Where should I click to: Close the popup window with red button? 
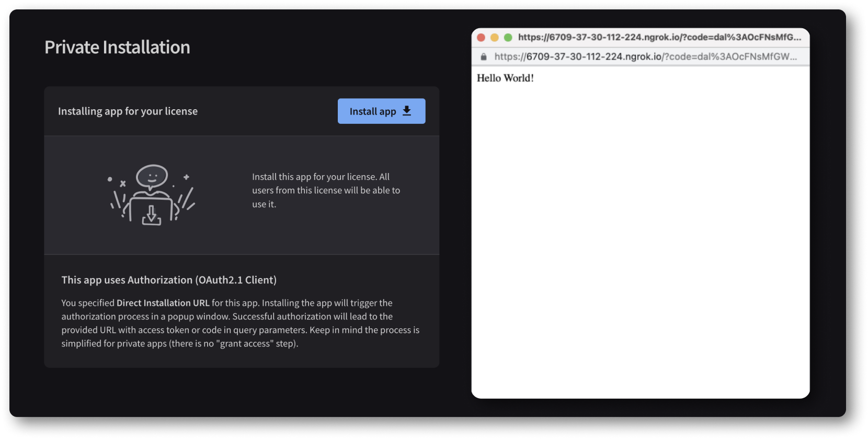coord(481,38)
